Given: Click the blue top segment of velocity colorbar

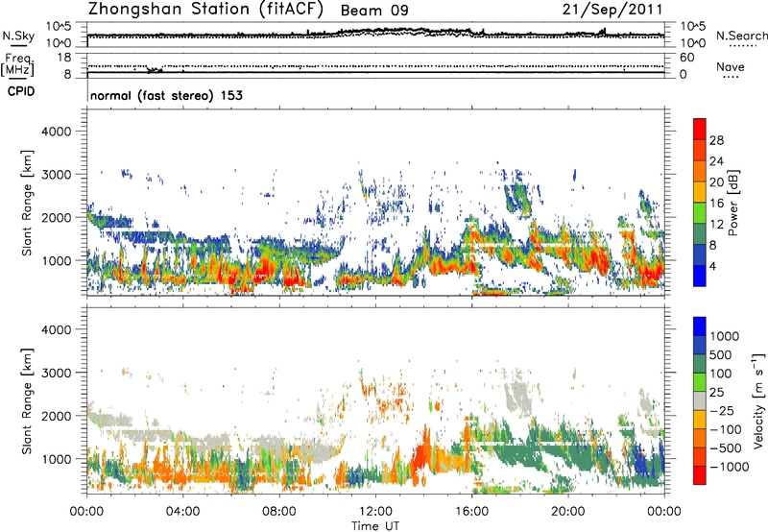Looking at the screenshot, I should click(x=700, y=326).
